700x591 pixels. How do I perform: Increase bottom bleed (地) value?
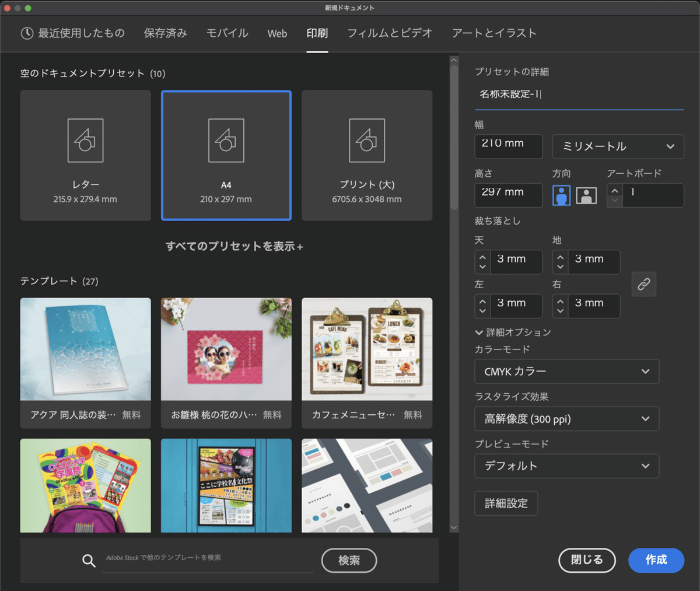(x=560, y=257)
